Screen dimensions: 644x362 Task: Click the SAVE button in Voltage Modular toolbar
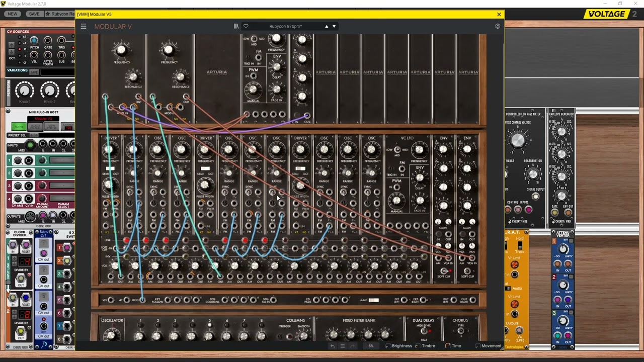tap(34, 14)
